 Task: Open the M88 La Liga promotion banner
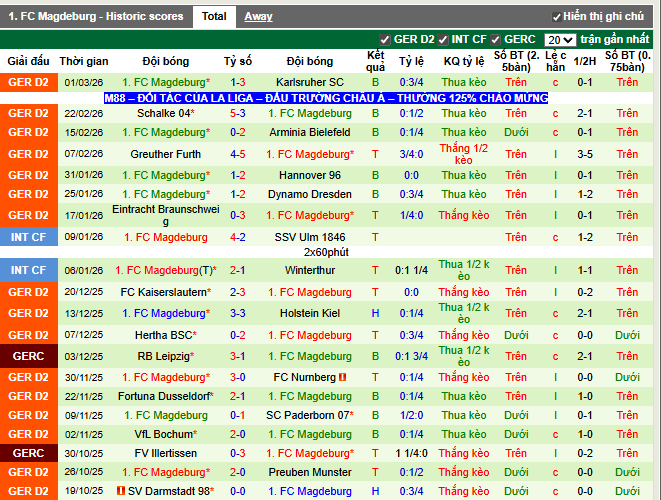click(326, 98)
